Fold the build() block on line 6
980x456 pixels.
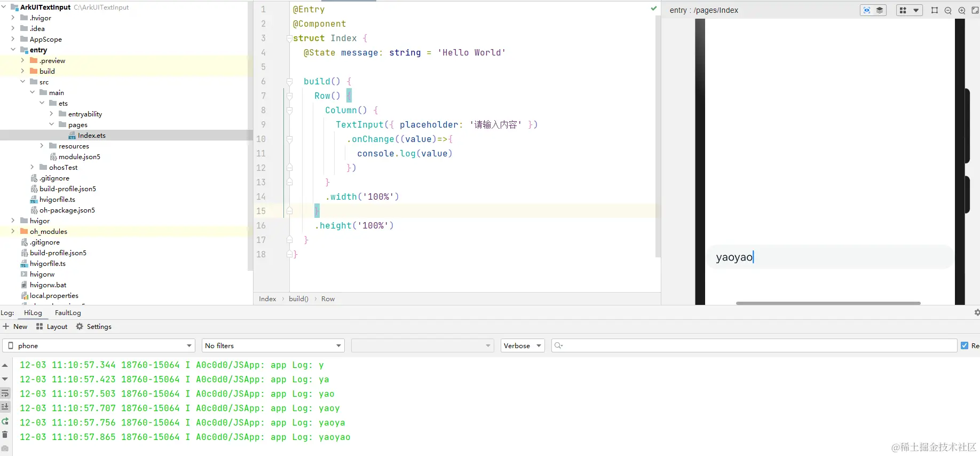pos(289,82)
